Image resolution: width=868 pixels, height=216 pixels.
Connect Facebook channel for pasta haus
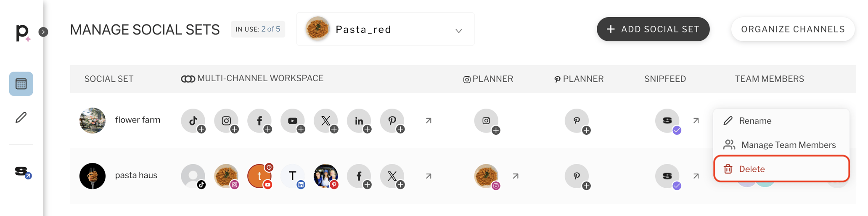click(359, 176)
